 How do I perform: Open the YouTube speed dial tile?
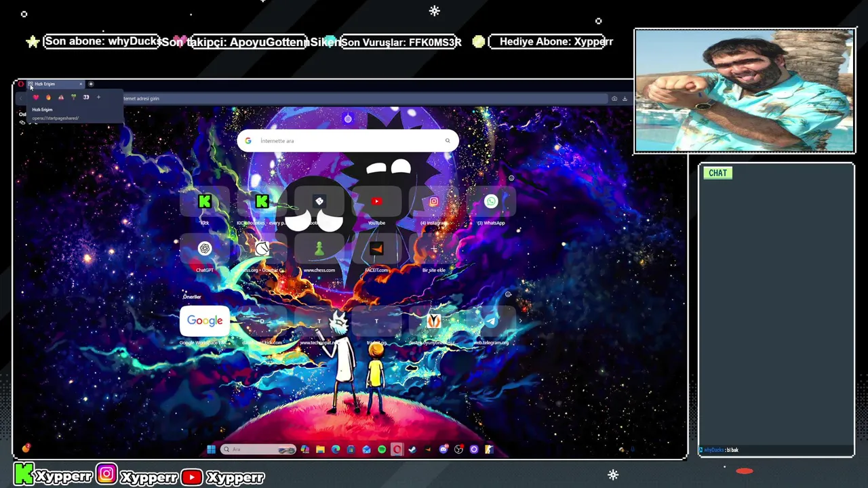[x=376, y=201]
